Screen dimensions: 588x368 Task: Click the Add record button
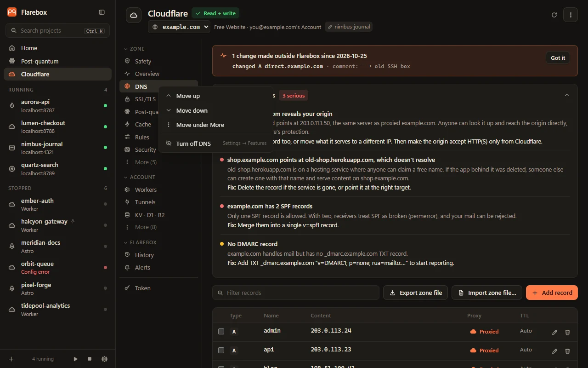coord(552,293)
